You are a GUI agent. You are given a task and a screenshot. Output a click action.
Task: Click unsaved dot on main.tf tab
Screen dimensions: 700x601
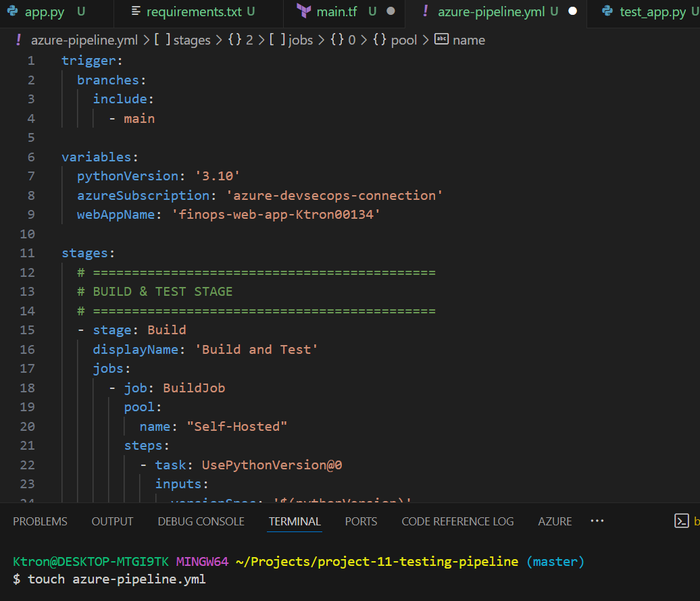pyautogui.click(x=391, y=11)
